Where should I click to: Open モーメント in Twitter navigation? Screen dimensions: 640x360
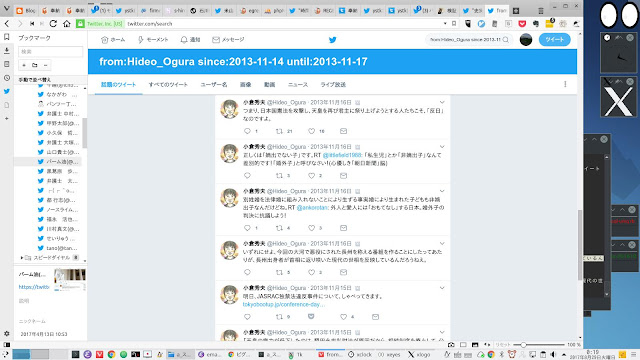[x=153, y=40]
